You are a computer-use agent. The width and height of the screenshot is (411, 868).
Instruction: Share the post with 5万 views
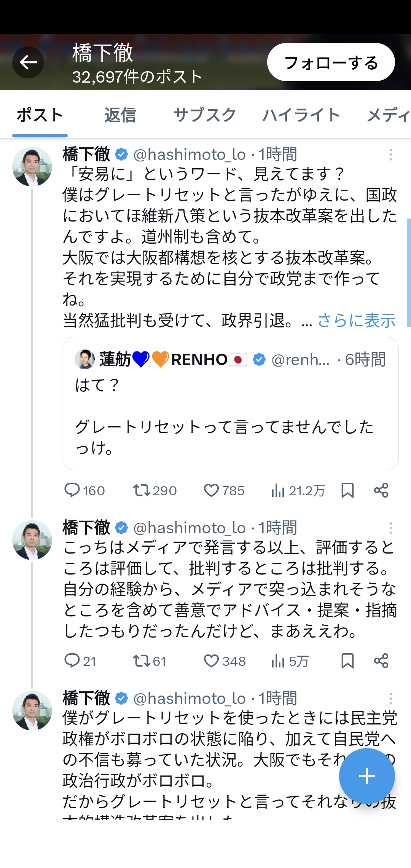[x=381, y=661]
